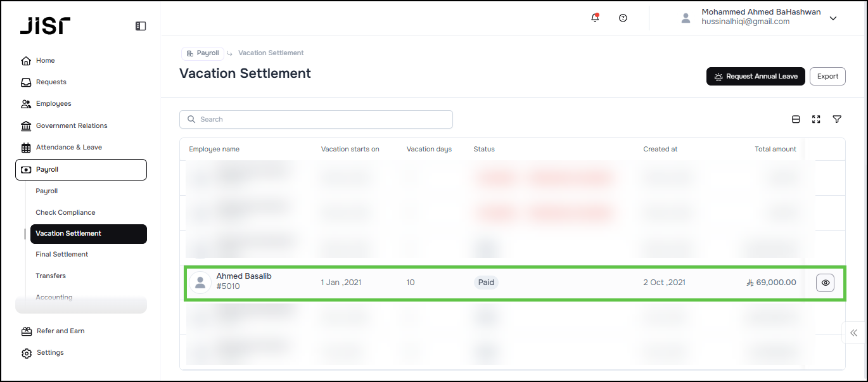
Task: Click the Search input field
Action: click(x=316, y=119)
